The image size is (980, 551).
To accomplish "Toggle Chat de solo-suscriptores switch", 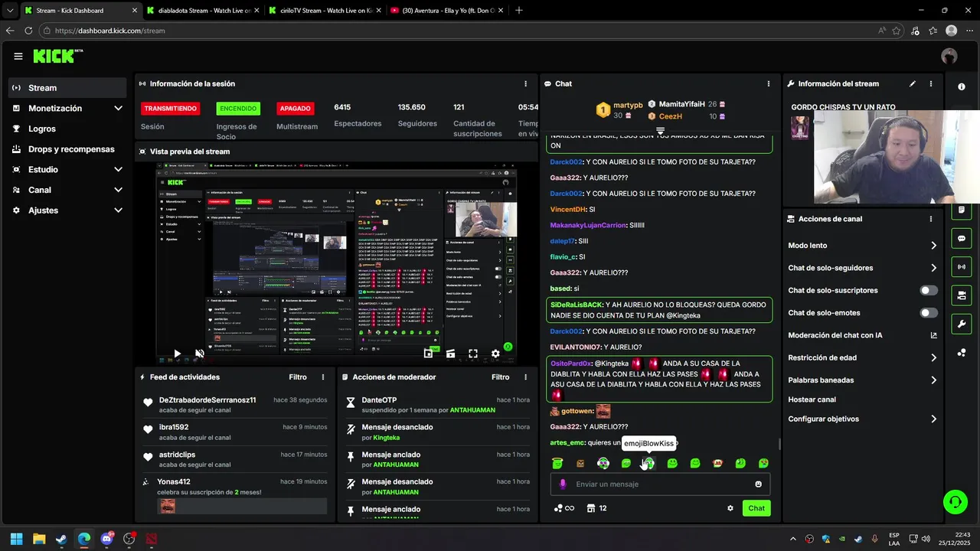I will 929,291.
